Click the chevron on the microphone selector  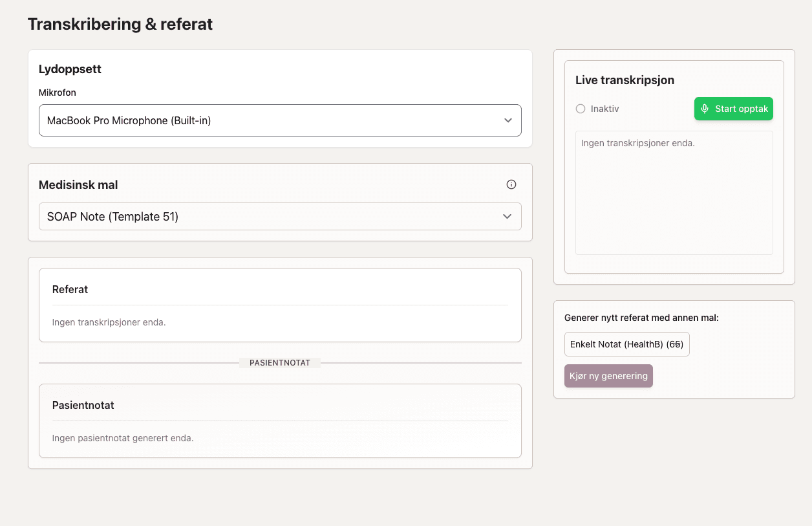[x=508, y=120]
